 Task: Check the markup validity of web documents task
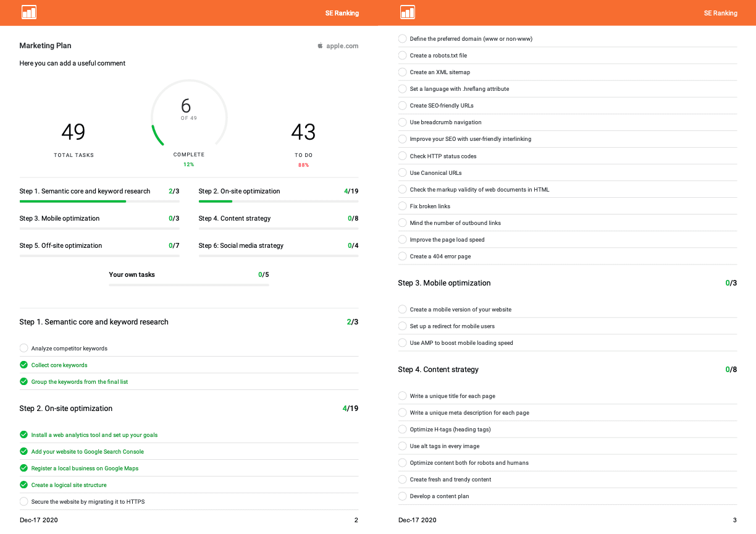point(403,189)
